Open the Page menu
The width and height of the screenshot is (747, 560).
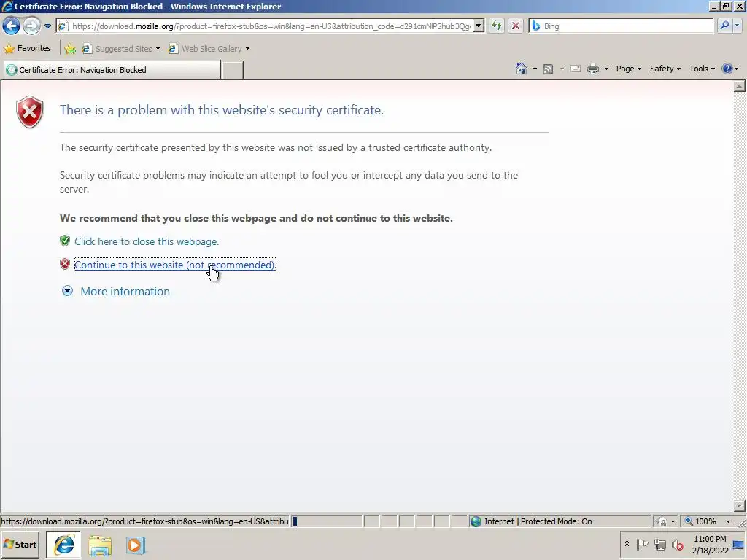(628, 69)
